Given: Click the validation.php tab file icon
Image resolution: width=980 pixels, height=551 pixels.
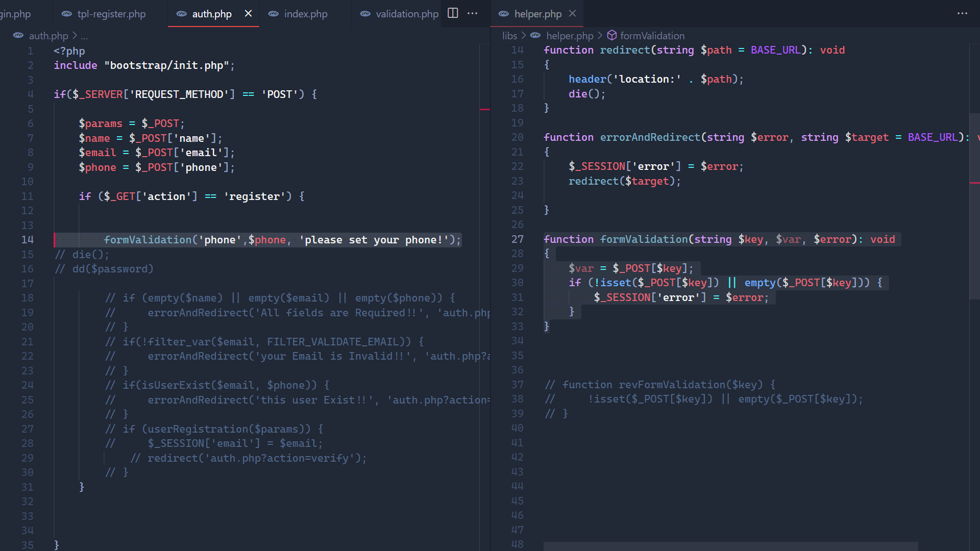Looking at the screenshot, I should click(x=365, y=14).
